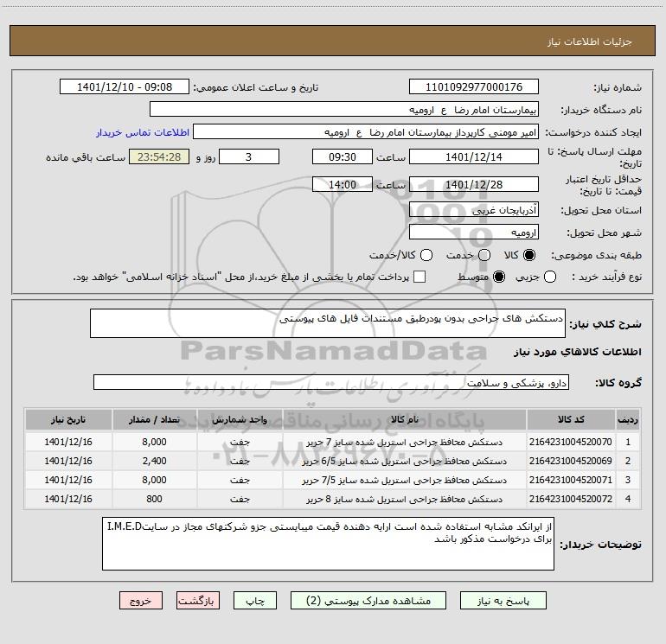Open buyer contact information link
This screenshot has width=666, height=644.
point(143,132)
